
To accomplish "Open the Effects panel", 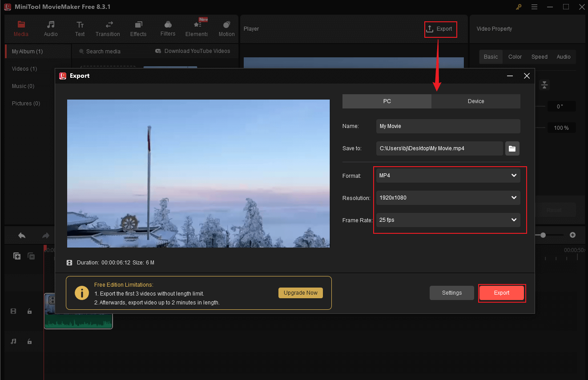I will 138,28.
